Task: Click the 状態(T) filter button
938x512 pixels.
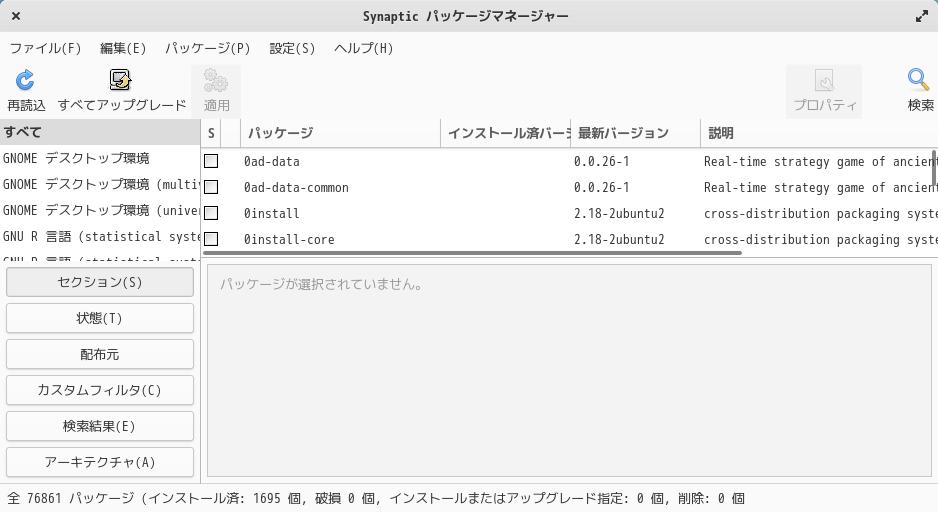Action: [100, 318]
